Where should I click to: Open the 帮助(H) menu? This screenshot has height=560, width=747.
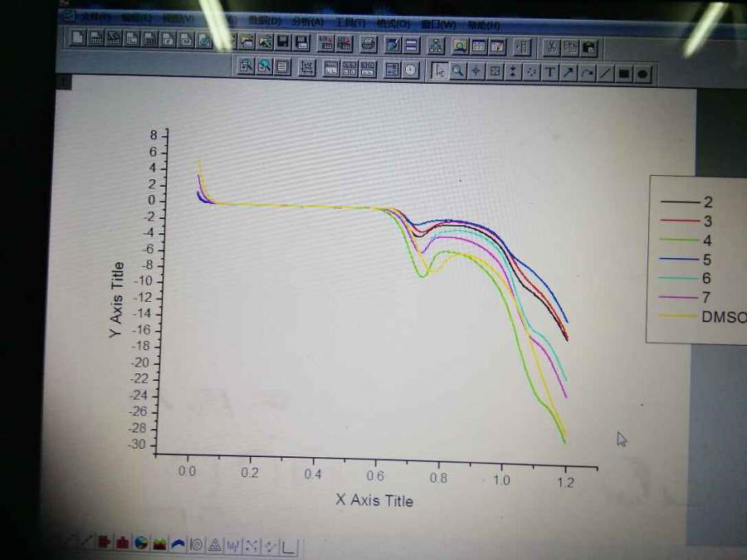click(x=484, y=25)
